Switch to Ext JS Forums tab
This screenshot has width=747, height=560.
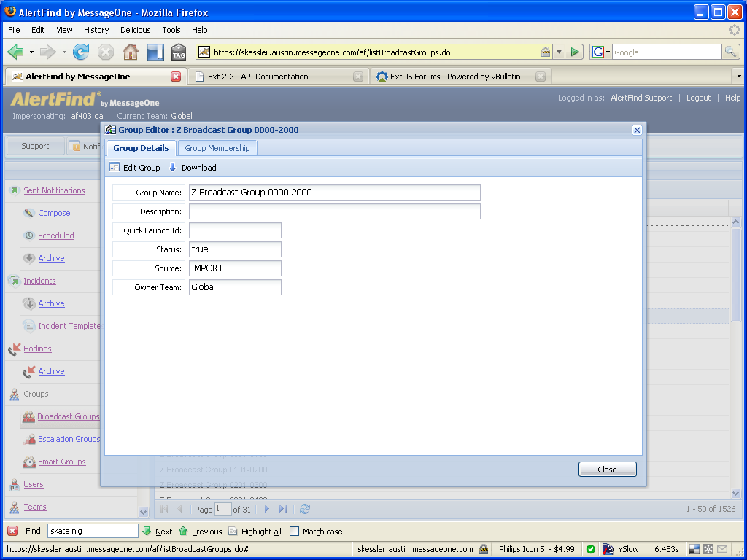pos(460,76)
